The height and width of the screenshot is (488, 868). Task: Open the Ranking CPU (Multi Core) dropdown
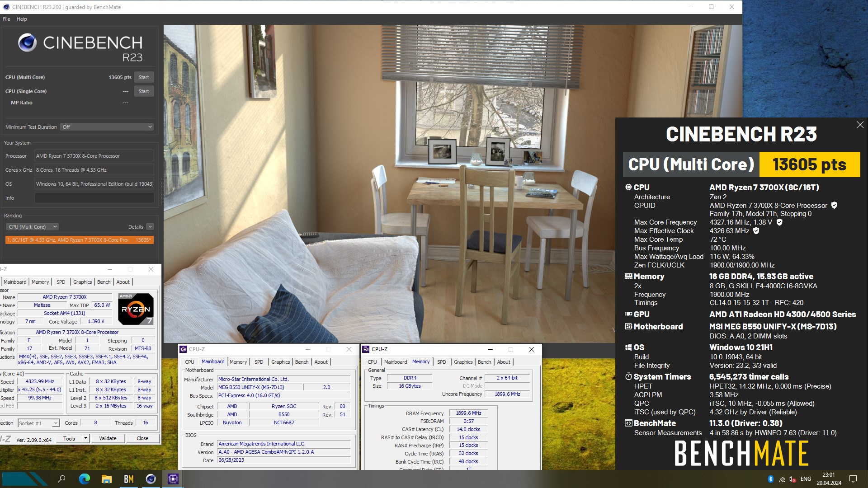click(33, 227)
